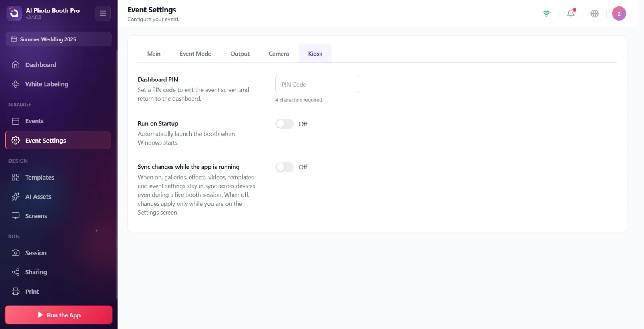Click the Run the App button
644x329 pixels.
pos(59,315)
